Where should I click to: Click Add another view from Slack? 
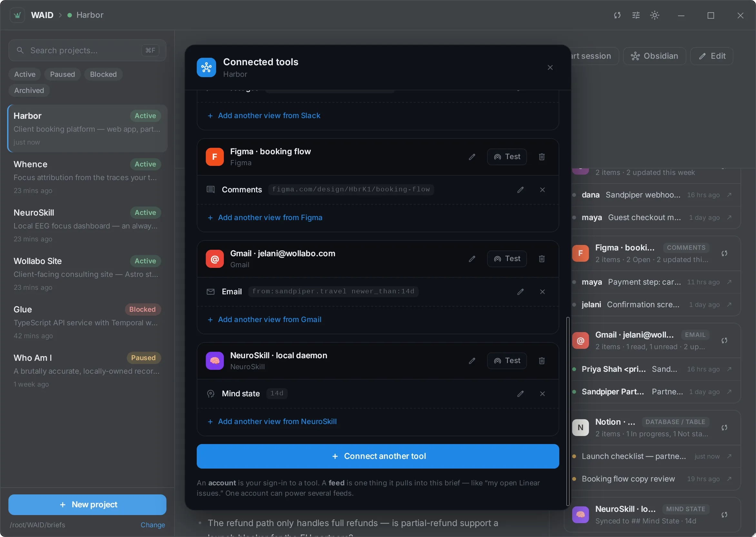coord(264,116)
